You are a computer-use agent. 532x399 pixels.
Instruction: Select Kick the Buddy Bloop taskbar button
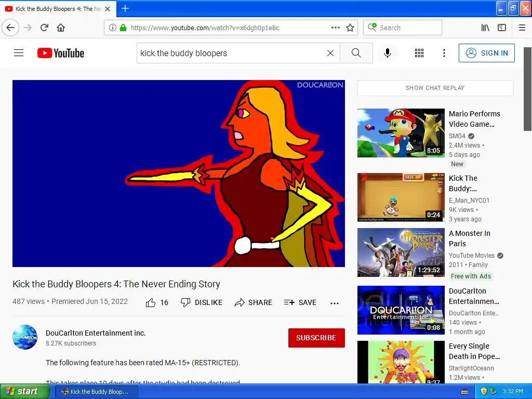point(96,392)
